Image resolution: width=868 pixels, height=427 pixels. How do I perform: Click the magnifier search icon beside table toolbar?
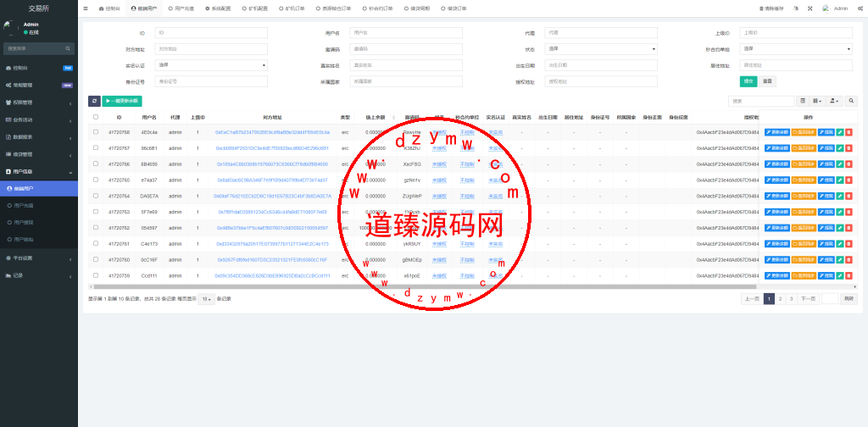click(851, 101)
